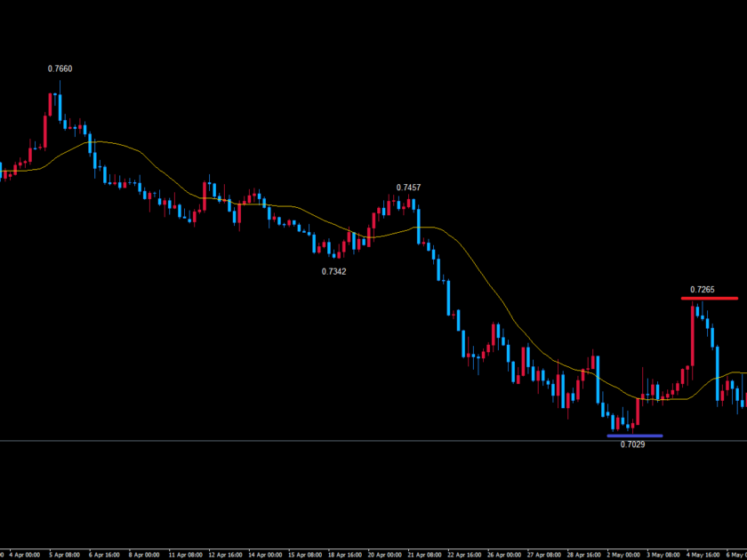Image resolution: width=747 pixels, height=560 pixels.
Task: Click the 20 Apr 00:00 time label
Action: 384,554
